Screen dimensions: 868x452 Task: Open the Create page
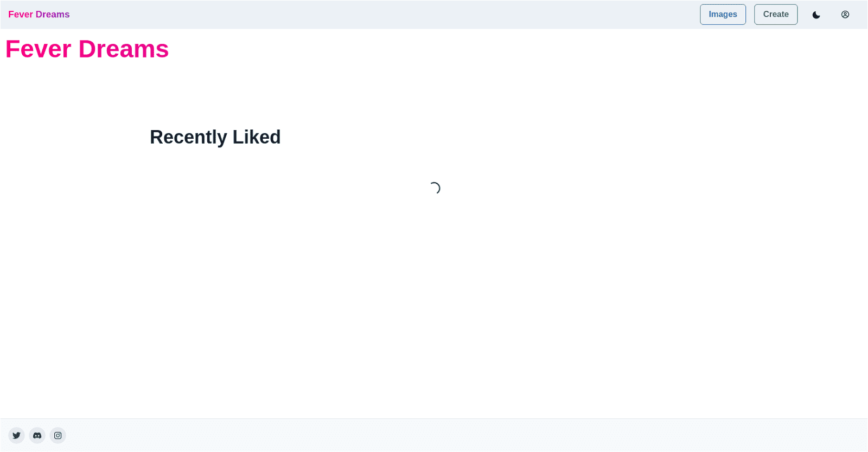[776, 15]
